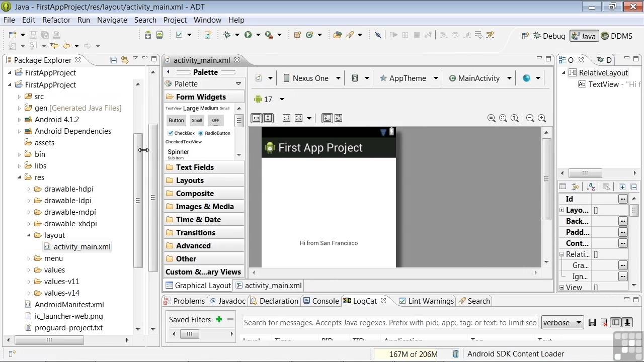
Task: Click the LogCat search messages field
Action: click(x=390, y=323)
